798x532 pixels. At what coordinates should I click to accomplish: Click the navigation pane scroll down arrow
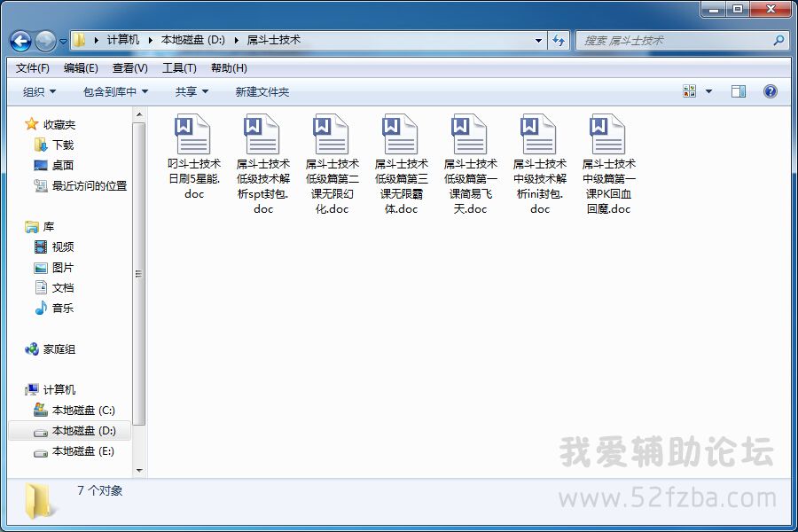point(139,471)
